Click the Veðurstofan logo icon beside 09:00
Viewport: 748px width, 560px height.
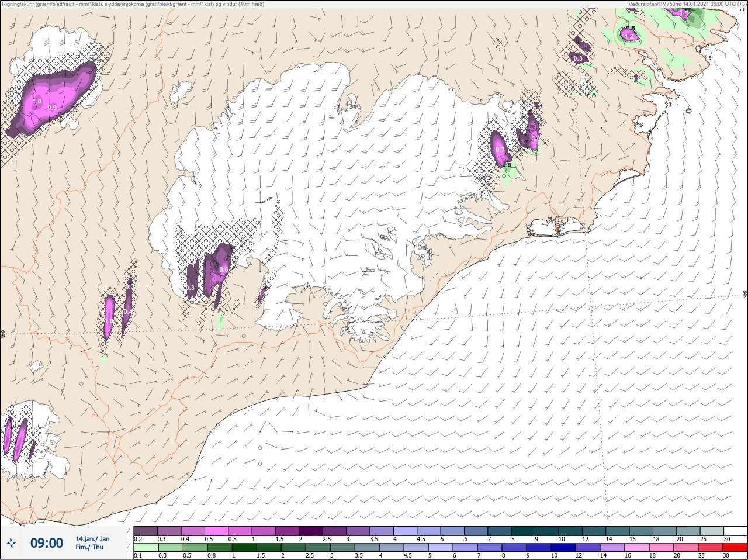11,544
